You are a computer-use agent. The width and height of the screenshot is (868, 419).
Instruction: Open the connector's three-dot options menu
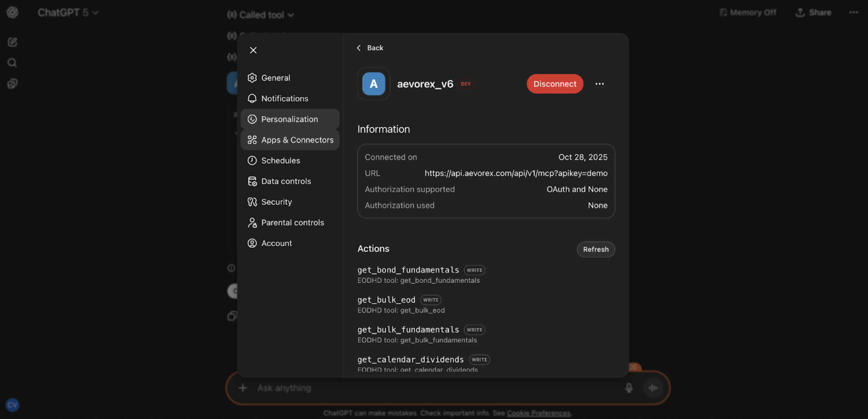pos(599,84)
